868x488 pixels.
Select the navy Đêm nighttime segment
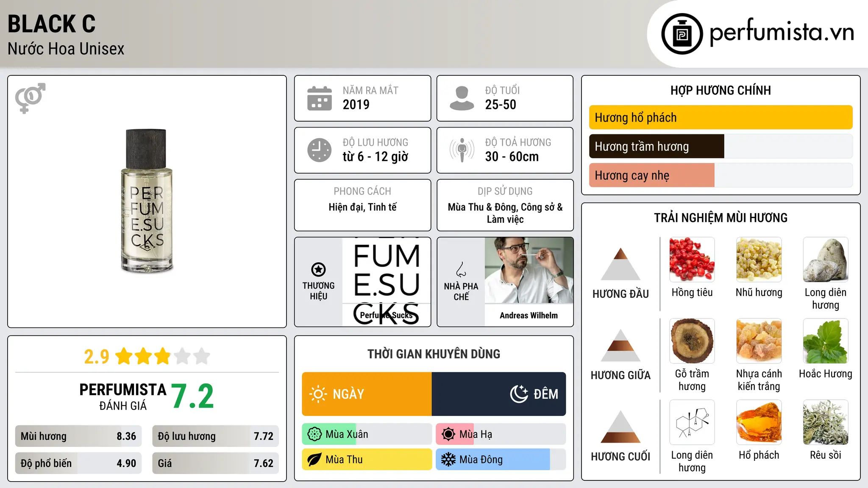click(x=499, y=394)
